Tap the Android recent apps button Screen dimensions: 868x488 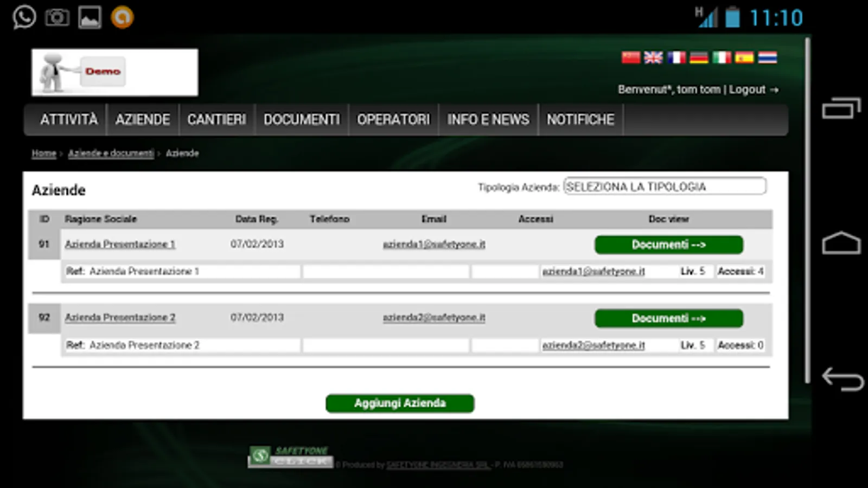(841, 108)
